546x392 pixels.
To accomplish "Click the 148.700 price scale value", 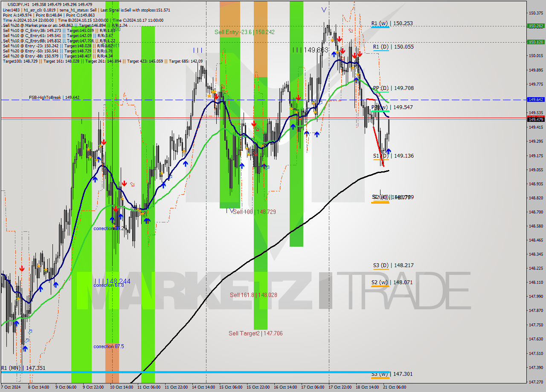I will click(x=536, y=212).
